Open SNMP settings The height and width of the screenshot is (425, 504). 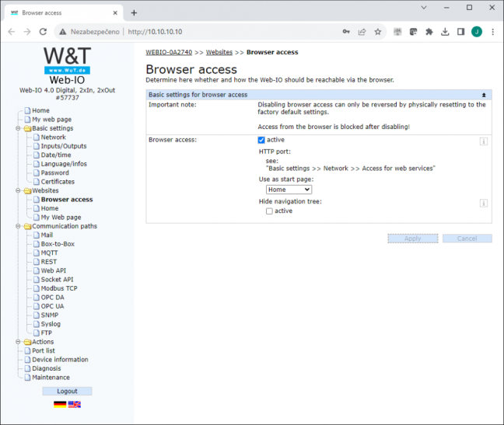[50, 315]
